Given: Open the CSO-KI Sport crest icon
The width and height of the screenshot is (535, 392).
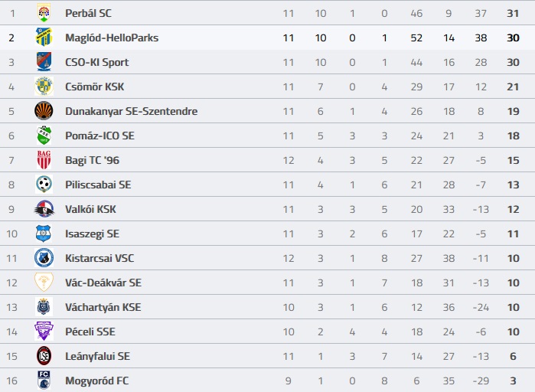Looking at the screenshot, I should click(x=44, y=62).
